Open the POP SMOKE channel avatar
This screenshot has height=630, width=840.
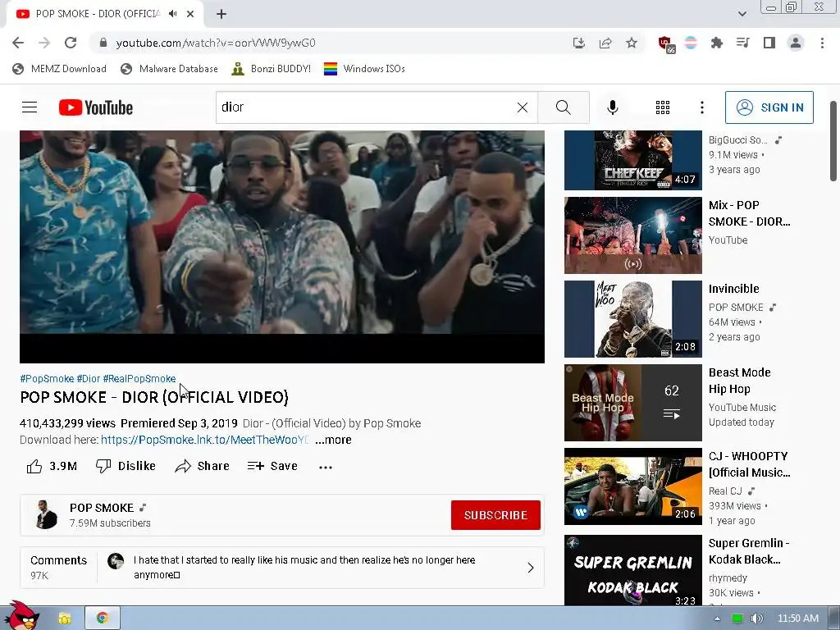[x=46, y=515]
